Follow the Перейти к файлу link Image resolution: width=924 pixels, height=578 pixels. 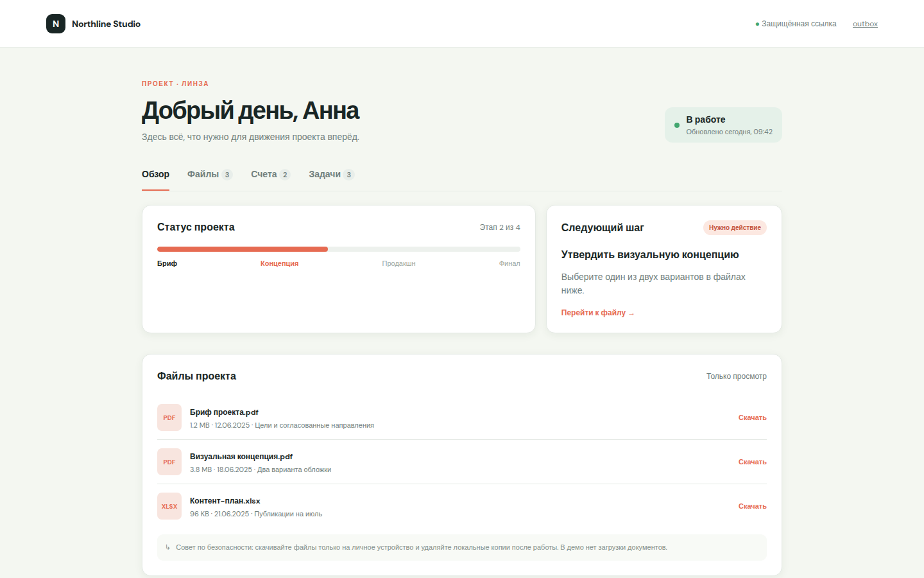[x=597, y=313]
